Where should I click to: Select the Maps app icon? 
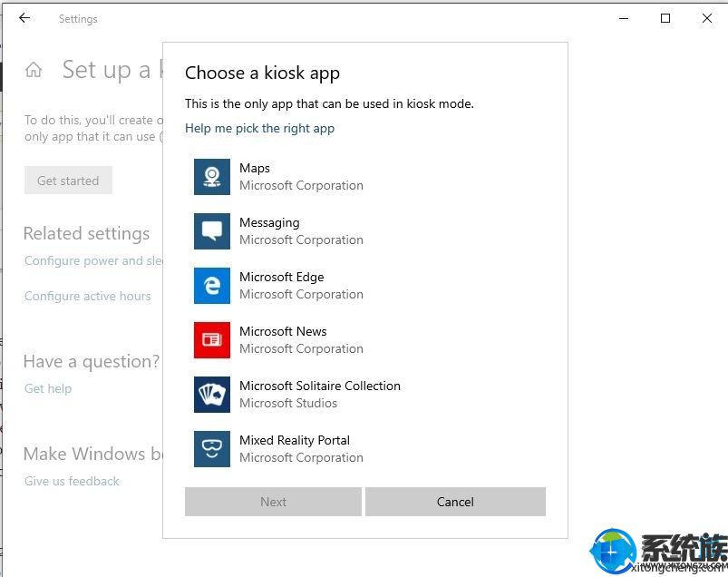coord(212,177)
